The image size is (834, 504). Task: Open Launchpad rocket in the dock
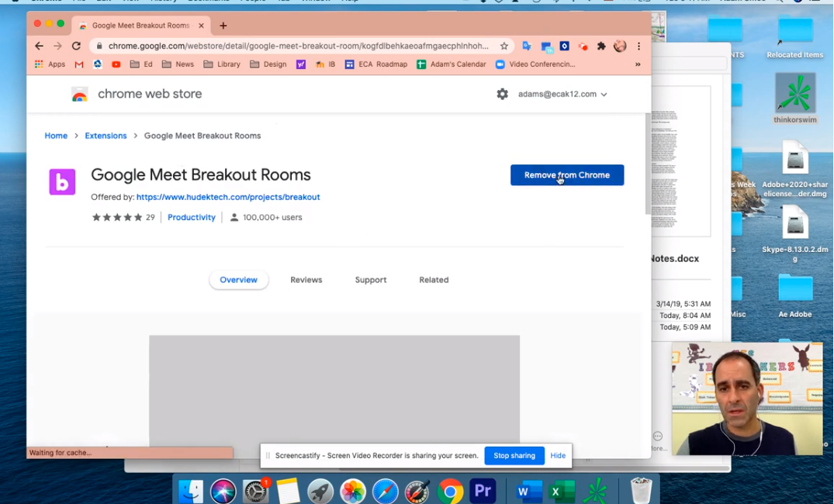pyautogui.click(x=320, y=491)
